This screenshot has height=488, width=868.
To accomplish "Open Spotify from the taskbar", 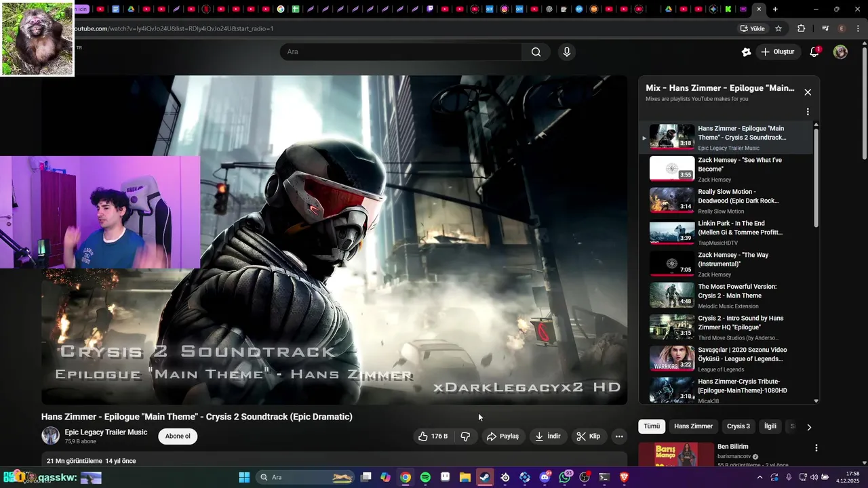I will 425,477.
